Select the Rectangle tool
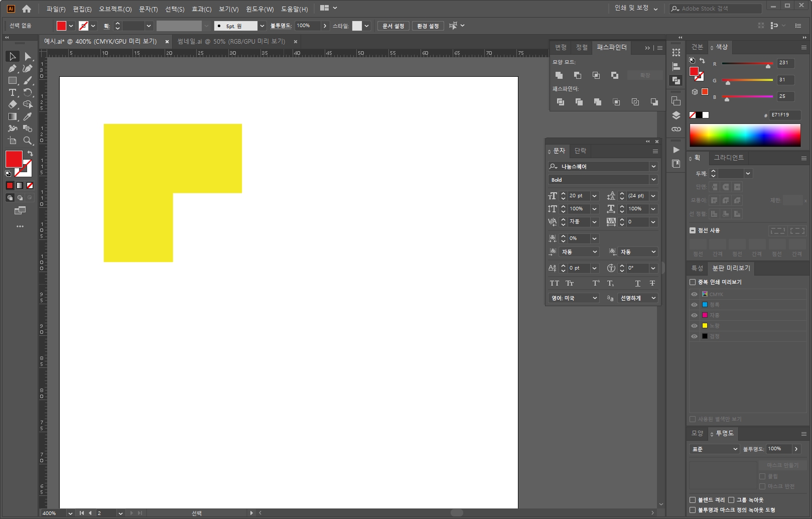This screenshot has width=812, height=519. 13,80
